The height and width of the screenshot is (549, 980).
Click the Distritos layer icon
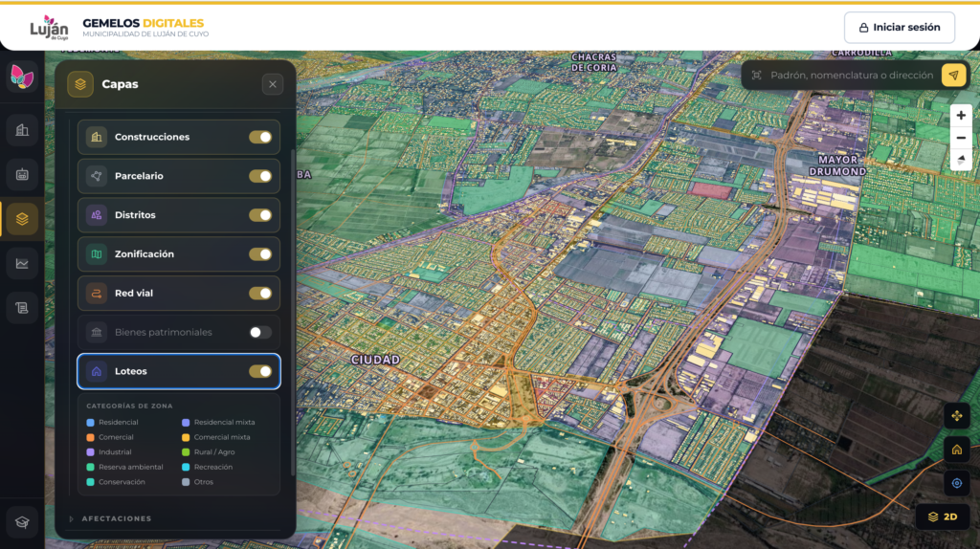coord(97,215)
